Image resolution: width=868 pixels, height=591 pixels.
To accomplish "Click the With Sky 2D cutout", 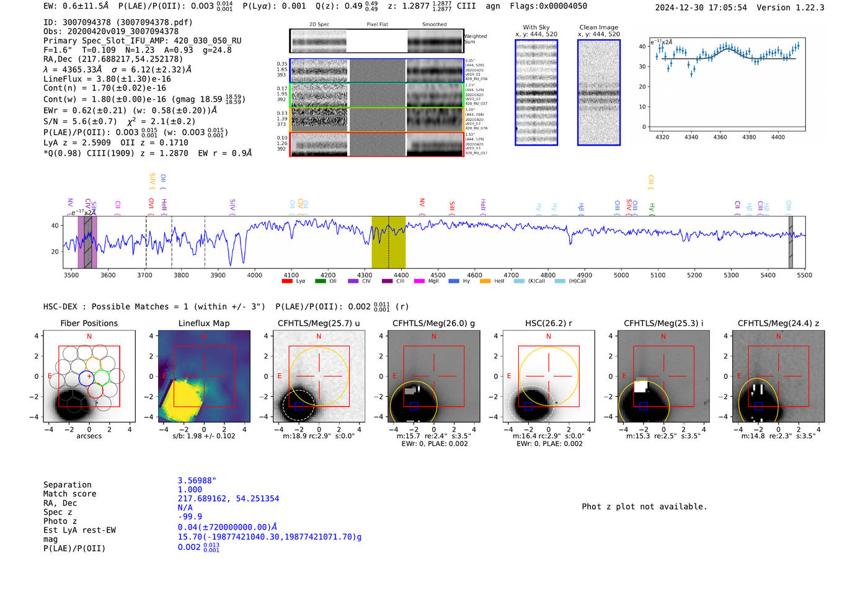I will (536, 92).
